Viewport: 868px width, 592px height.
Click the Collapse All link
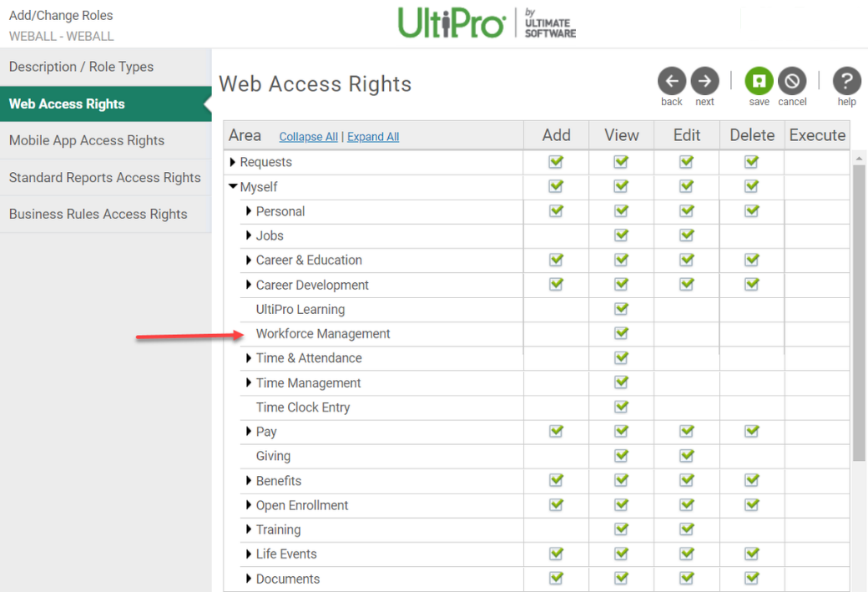click(308, 137)
